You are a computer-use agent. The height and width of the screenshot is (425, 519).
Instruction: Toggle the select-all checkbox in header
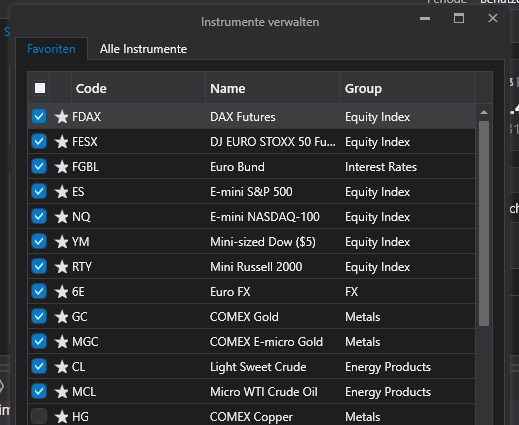tap(40, 88)
